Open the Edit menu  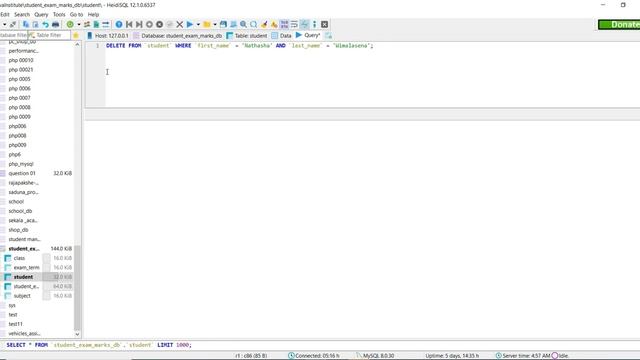(4, 14)
